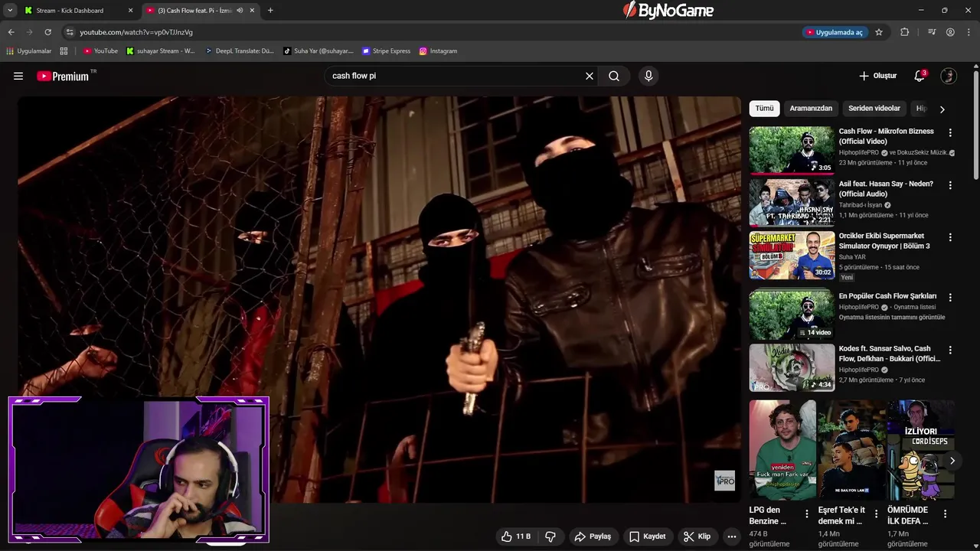Open the browser extensions puzzle icon
980x551 pixels.
(904, 32)
